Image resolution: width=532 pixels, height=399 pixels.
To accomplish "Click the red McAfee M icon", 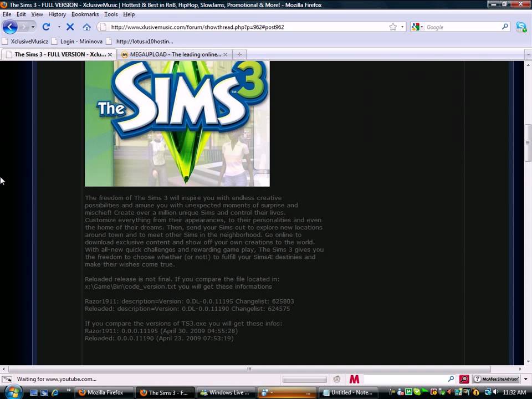I will click(354, 379).
